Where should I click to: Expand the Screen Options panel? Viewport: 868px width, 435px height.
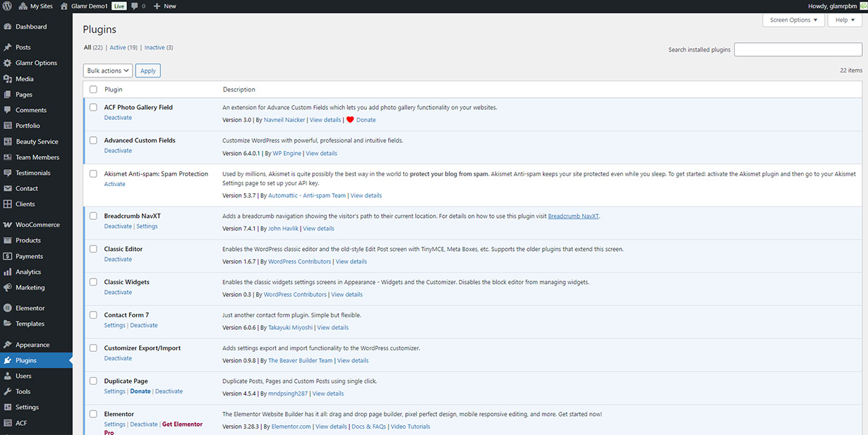[794, 20]
